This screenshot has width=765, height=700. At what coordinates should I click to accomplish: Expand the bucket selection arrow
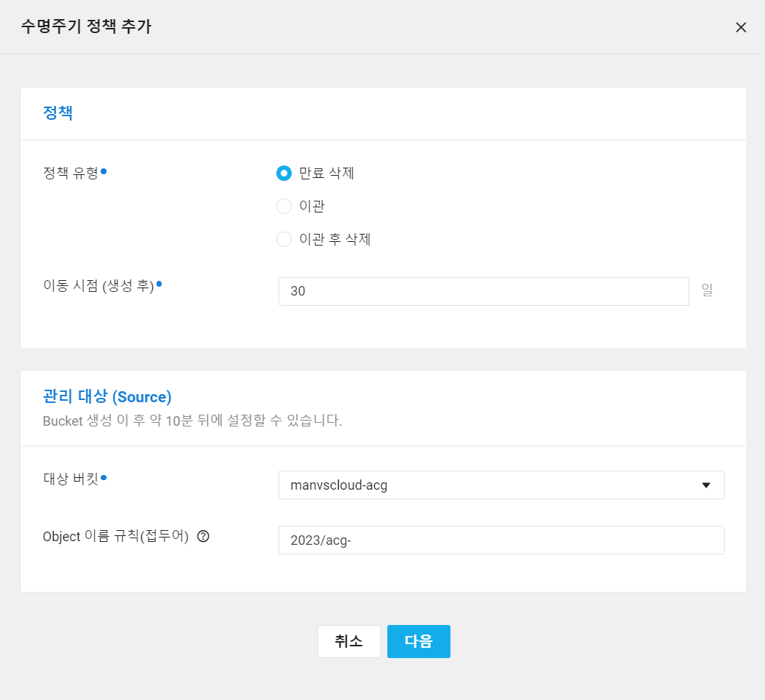coord(705,485)
